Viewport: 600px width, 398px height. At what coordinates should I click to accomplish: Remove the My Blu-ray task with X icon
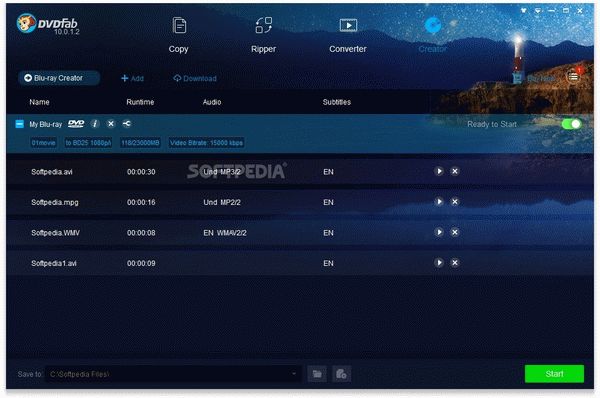click(x=111, y=124)
